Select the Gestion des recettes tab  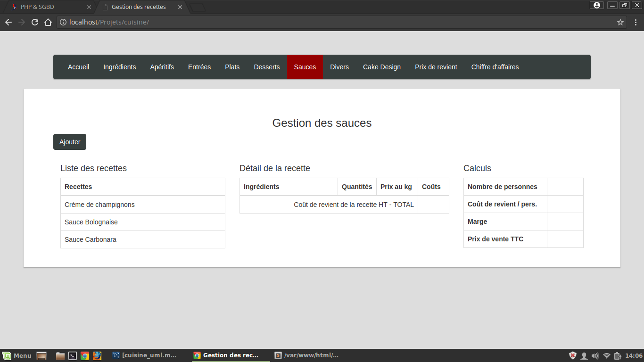click(141, 7)
